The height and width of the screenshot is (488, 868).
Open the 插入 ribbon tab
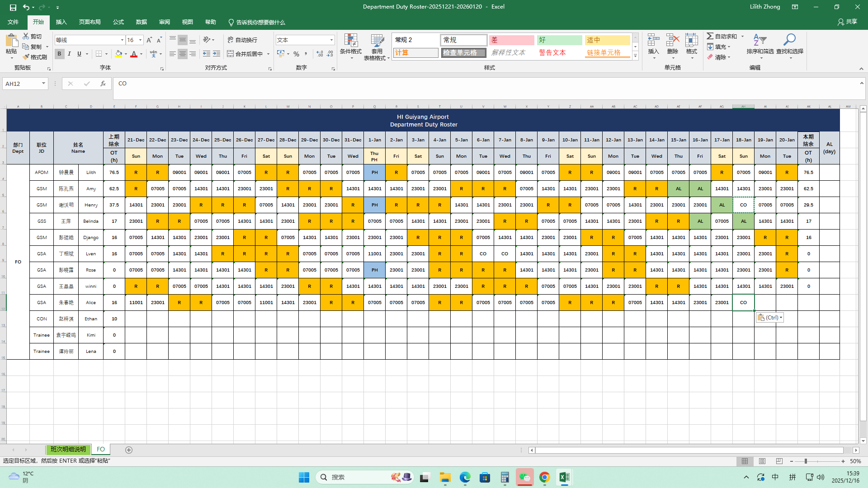click(61, 22)
